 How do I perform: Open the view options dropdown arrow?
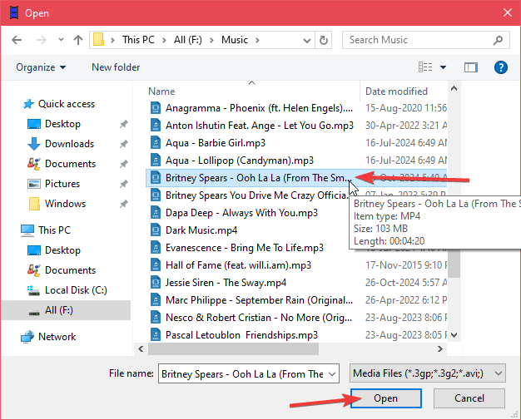(444, 67)
